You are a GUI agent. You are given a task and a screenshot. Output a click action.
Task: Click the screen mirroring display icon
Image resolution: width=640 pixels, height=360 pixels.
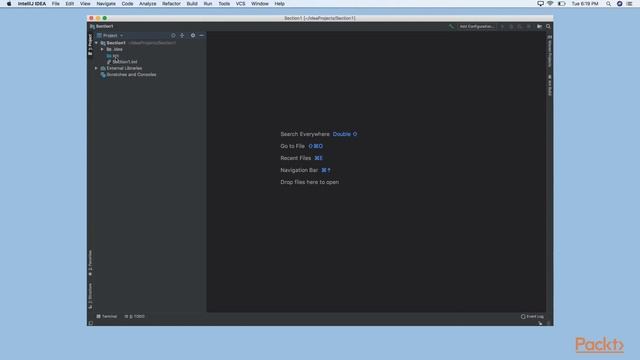coord(540,4)
